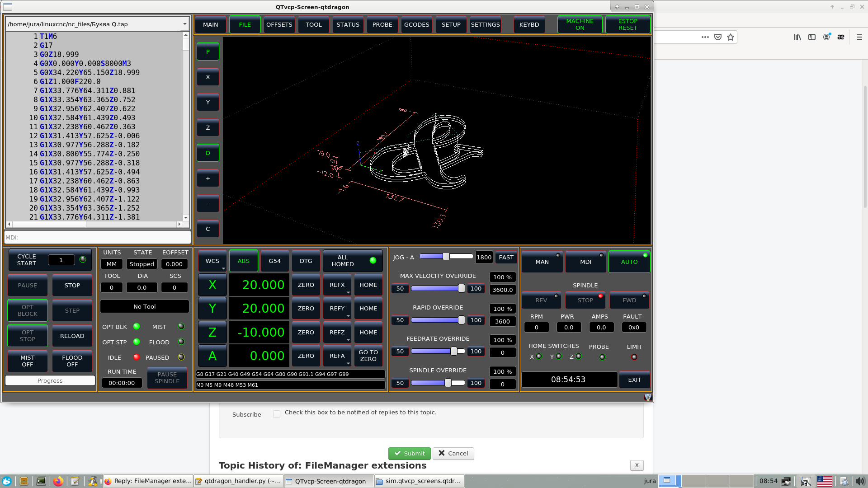Screen dimensions: 868x488
Task: Click the MDI command input field
Action: tap(98, 237)
